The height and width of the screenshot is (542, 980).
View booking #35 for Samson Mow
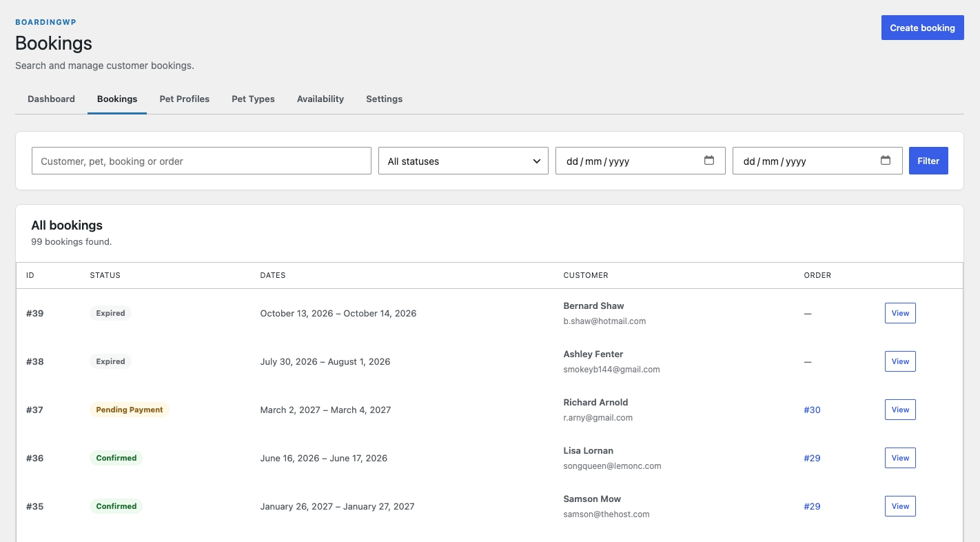tap(900, 506)
